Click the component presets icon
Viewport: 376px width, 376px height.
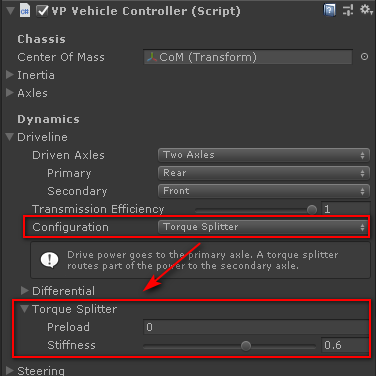[348, 10]
